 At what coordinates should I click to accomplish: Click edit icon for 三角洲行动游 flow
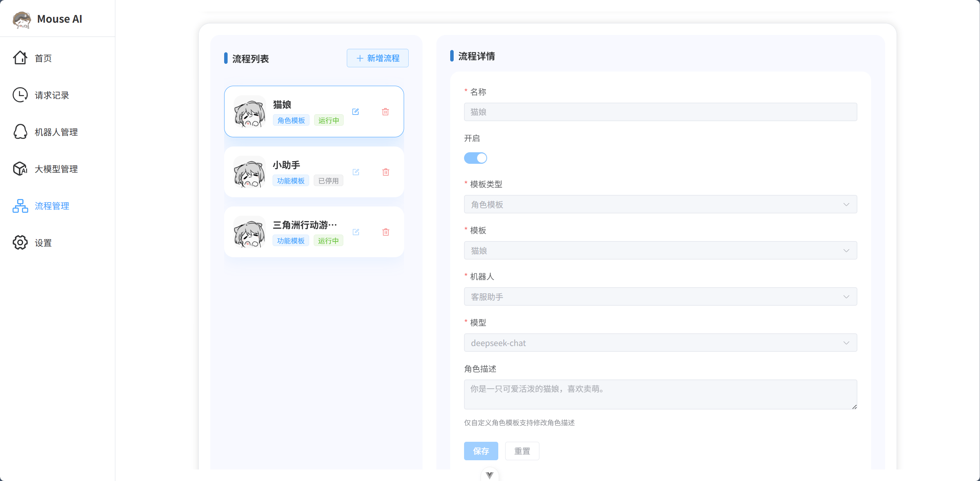point(356,232)
